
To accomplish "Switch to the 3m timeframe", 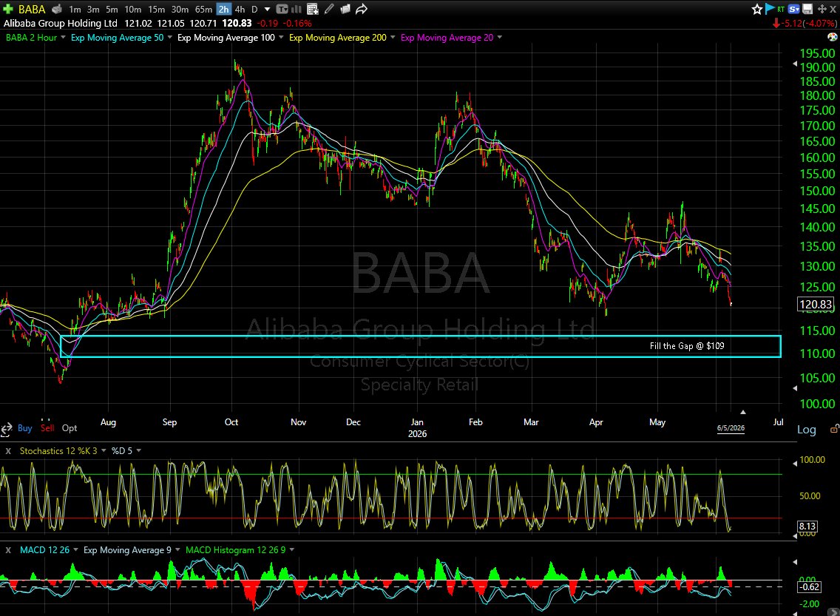I will pyautogui.click(x=93, y=9).
